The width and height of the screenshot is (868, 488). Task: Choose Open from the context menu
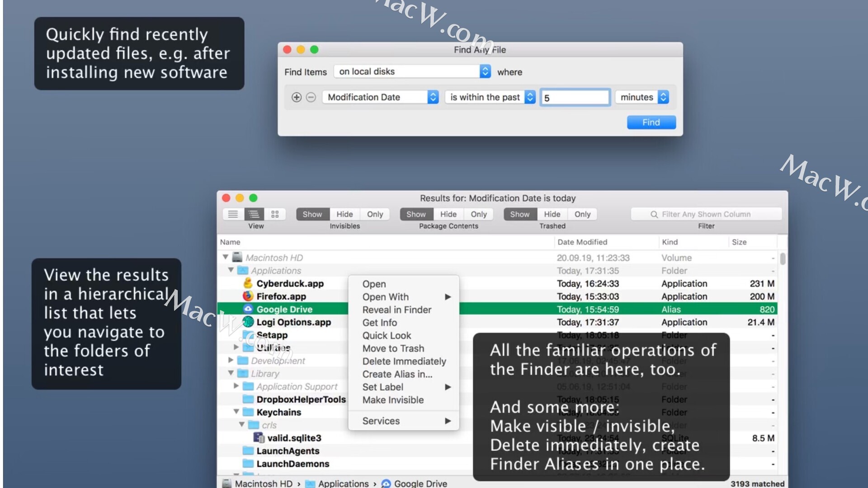click(x=404, y=284)
